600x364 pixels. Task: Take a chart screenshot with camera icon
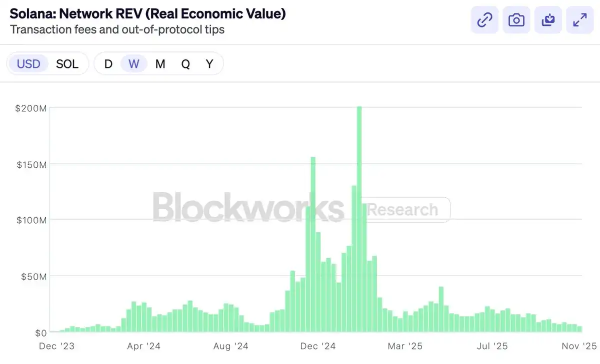(516, 20)
